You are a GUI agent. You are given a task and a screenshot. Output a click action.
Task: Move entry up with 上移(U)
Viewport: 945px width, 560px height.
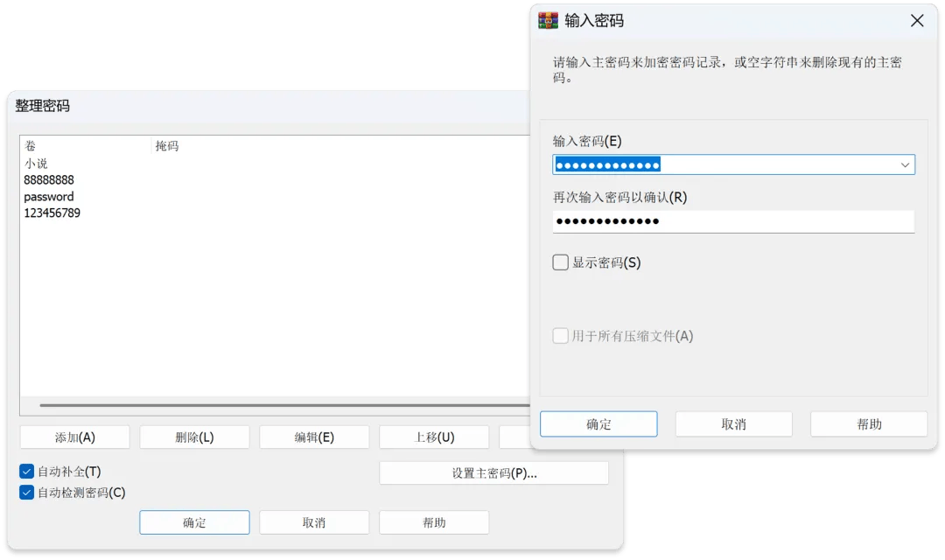[x=434, y=437]
